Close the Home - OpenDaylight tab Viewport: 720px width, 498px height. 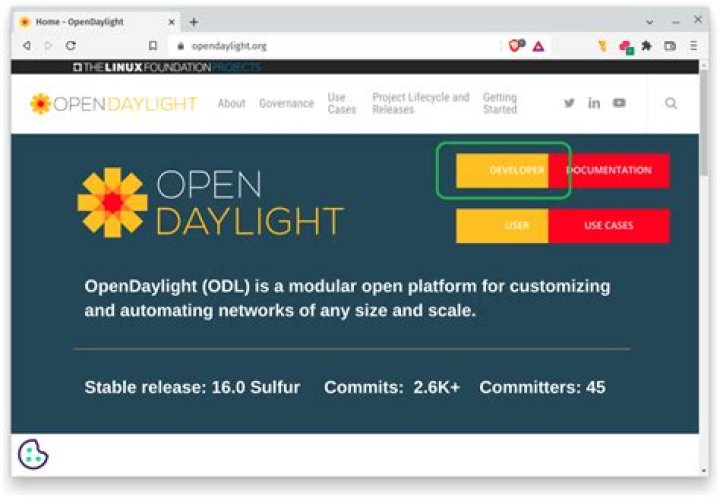coord(172,22)
